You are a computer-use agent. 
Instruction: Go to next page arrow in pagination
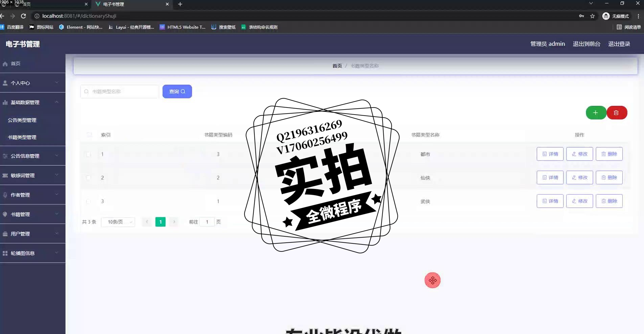point(174,222)
